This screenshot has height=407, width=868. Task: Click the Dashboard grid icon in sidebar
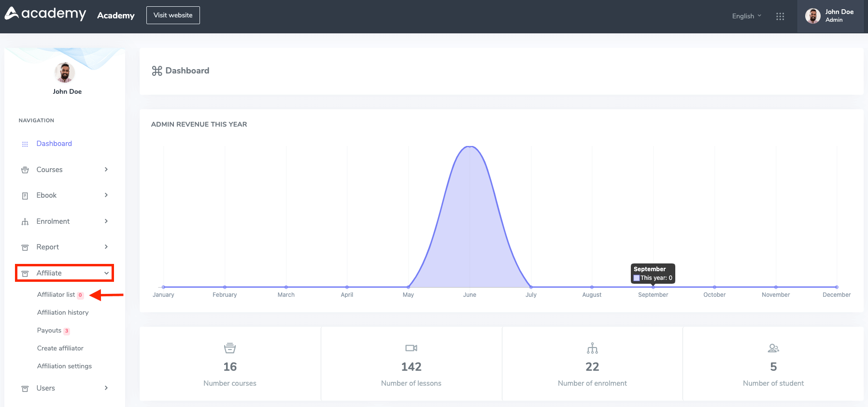pos(25,144)
